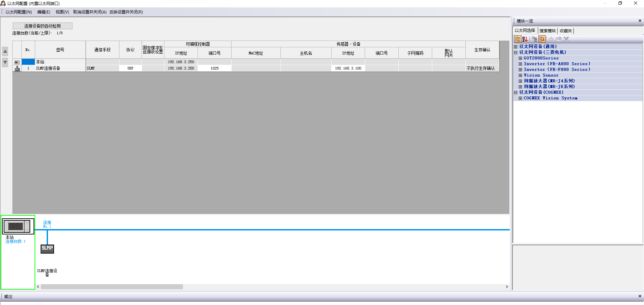Collapse the 以太网设备(三菱电机) tree node
644x305 pixels.
pos(516,52)
